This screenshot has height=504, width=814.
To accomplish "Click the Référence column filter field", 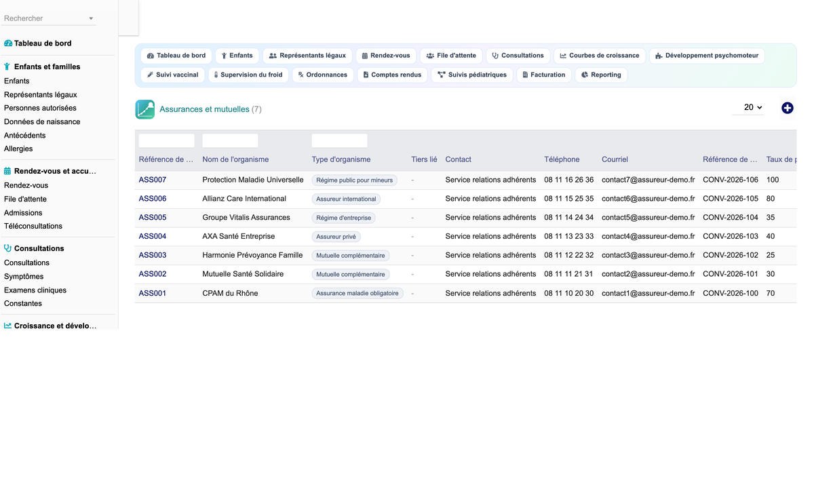I will (166, 140).
